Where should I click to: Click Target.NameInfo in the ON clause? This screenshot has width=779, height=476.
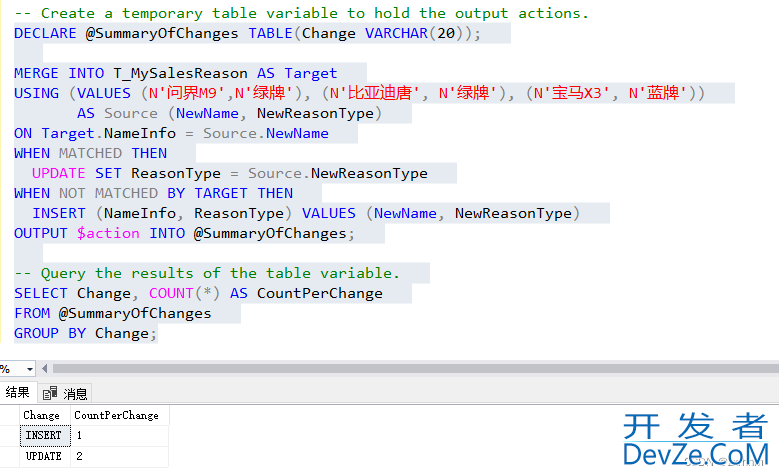pyautogui.click(x=108, y=133)
